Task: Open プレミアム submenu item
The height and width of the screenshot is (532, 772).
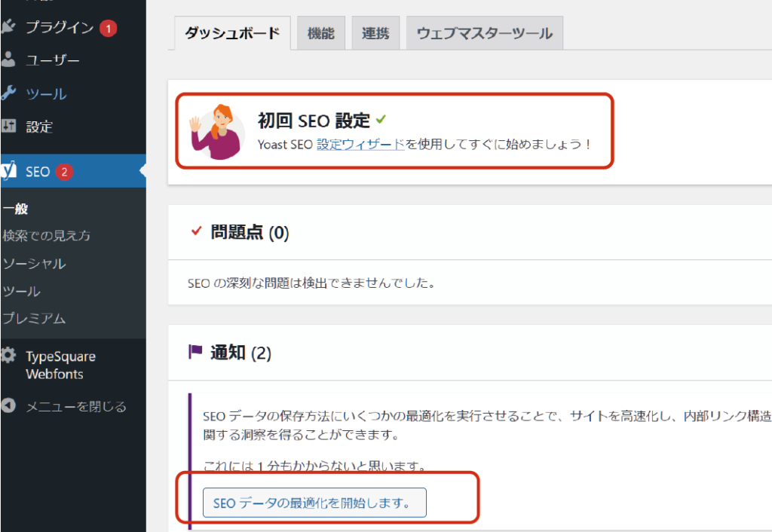Action: [x=34, y=319]
